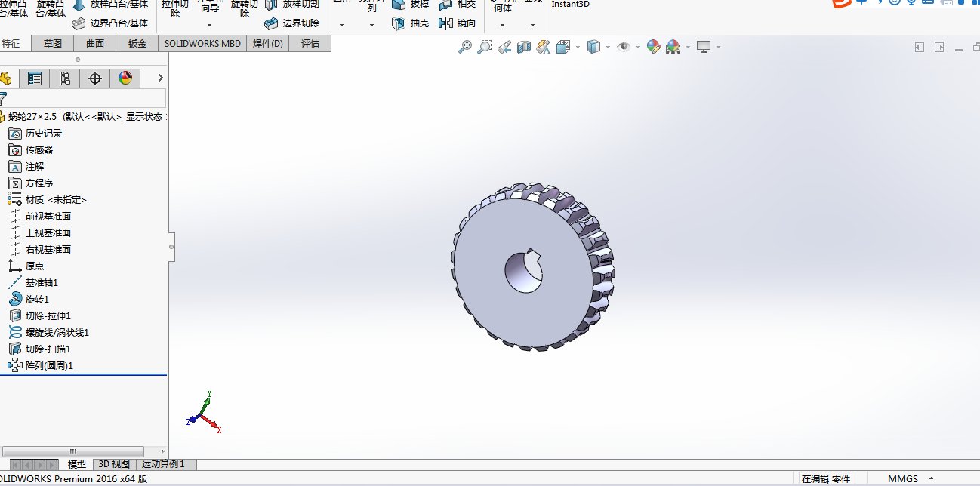Open the Dynamic Annotation Views icon

coord(544,47)
